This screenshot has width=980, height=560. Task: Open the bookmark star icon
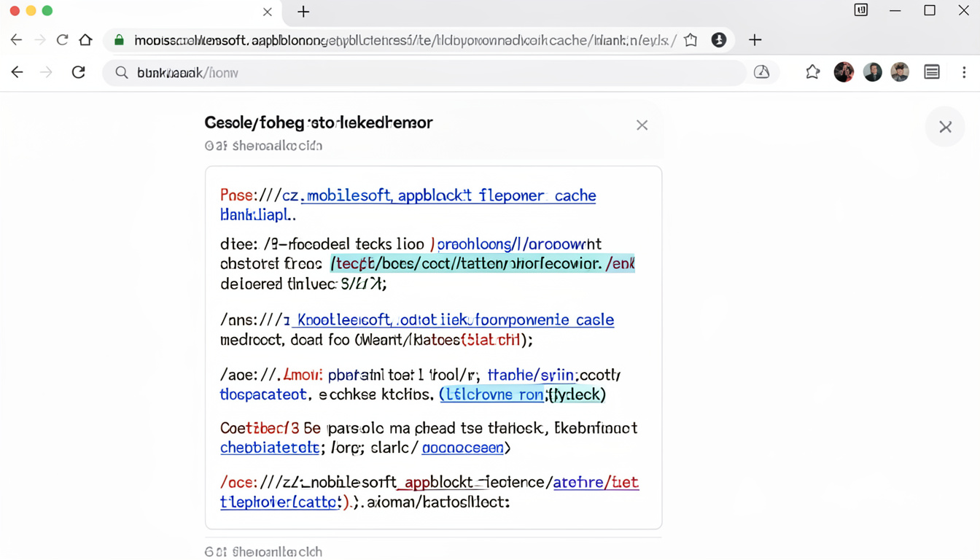point(812,72)
